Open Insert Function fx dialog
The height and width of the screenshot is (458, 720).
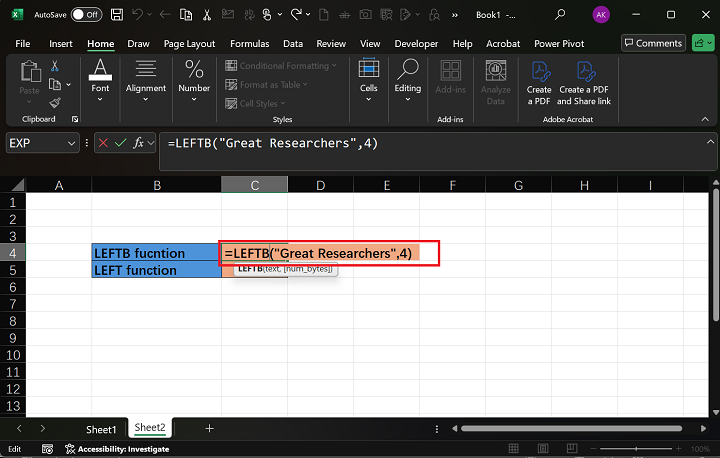point(139,143)
